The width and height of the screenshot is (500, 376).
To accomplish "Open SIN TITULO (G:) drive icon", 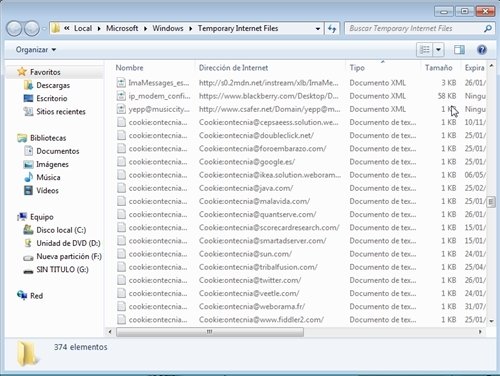I will [28, 271].
